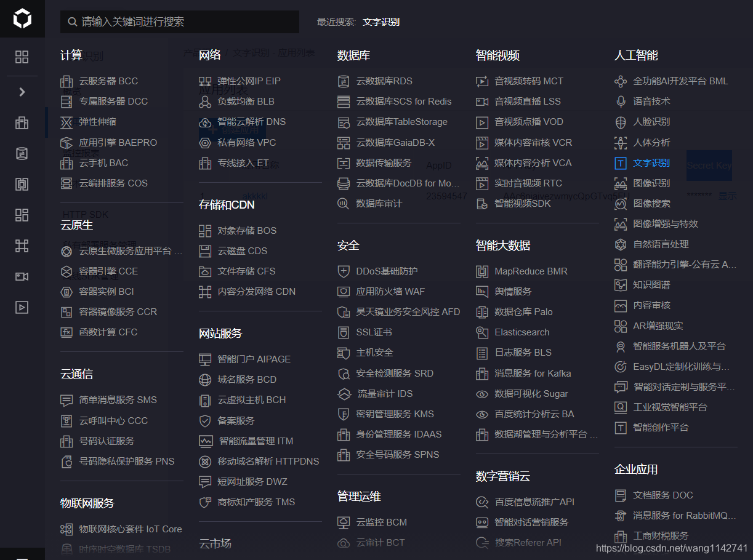
Task: Click the 音视频点播 VOD play icon
Action: [483, 122]
